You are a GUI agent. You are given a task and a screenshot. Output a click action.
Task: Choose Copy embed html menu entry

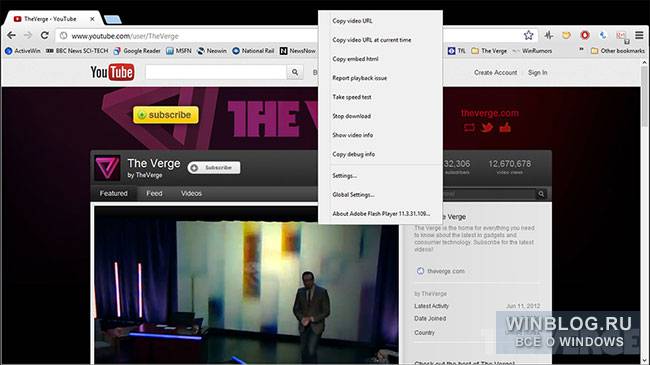pyautogui.click(x=355, y=59)
